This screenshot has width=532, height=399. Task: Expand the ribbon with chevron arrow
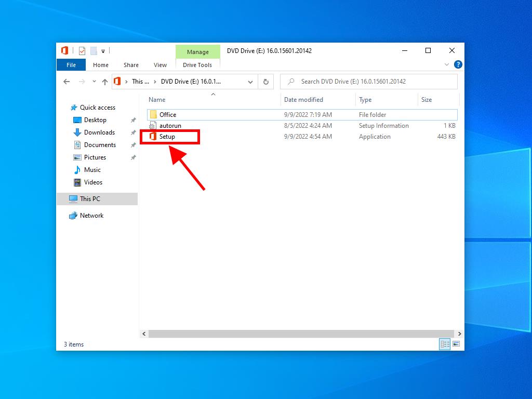[x=447, y=65]
